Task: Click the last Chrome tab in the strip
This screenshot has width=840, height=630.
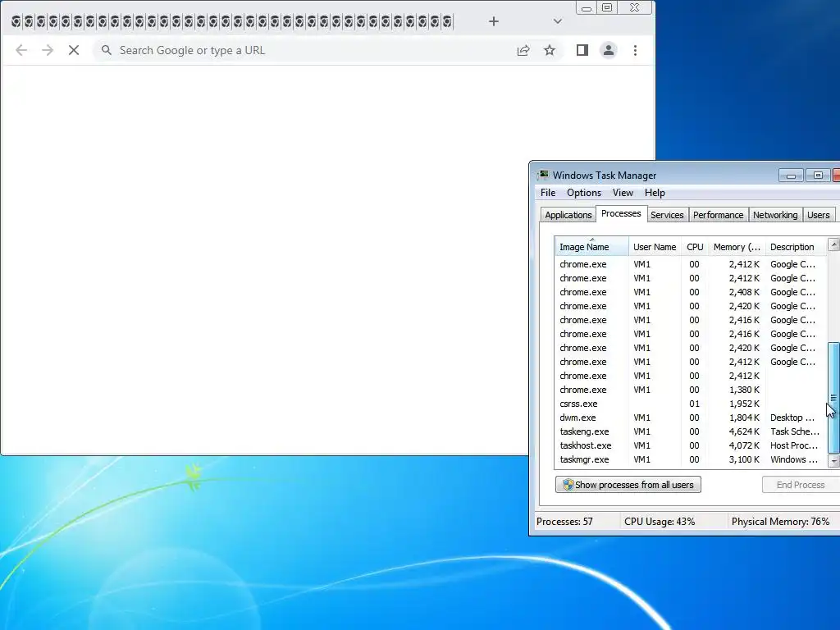Action: (447, 22)
